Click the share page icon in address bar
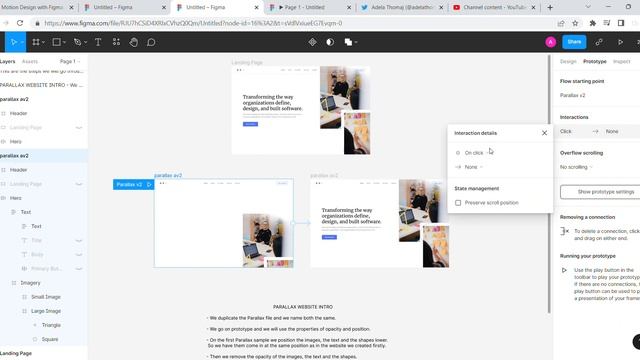The width and height of the screenshot is (640, 360). coord(561,23)
